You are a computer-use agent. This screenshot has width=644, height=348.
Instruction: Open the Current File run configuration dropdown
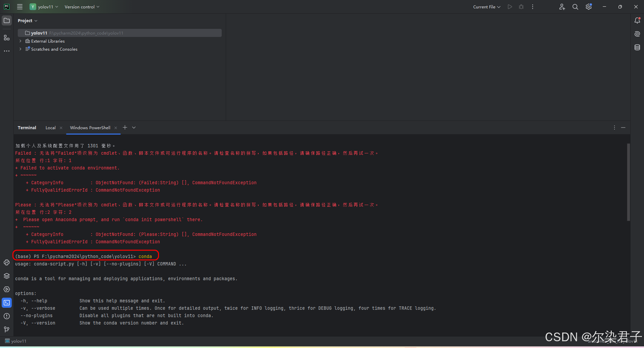tap(487, 7)
